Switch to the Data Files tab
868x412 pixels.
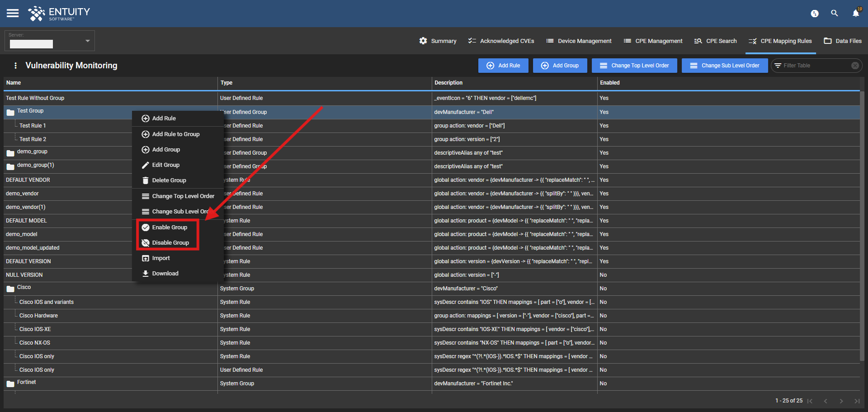(843, 41)
